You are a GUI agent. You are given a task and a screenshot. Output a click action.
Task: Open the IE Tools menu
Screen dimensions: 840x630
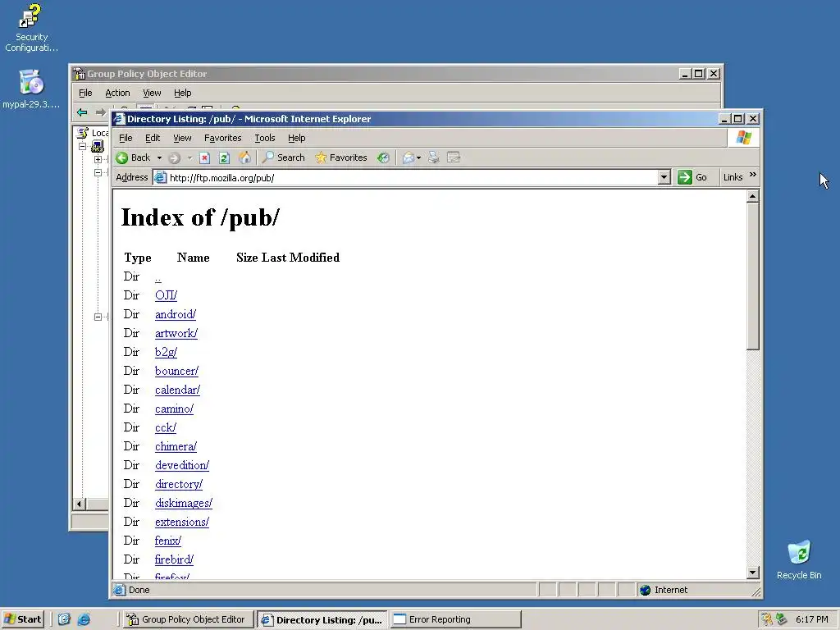pyautogui.click(x=265, y=138)
